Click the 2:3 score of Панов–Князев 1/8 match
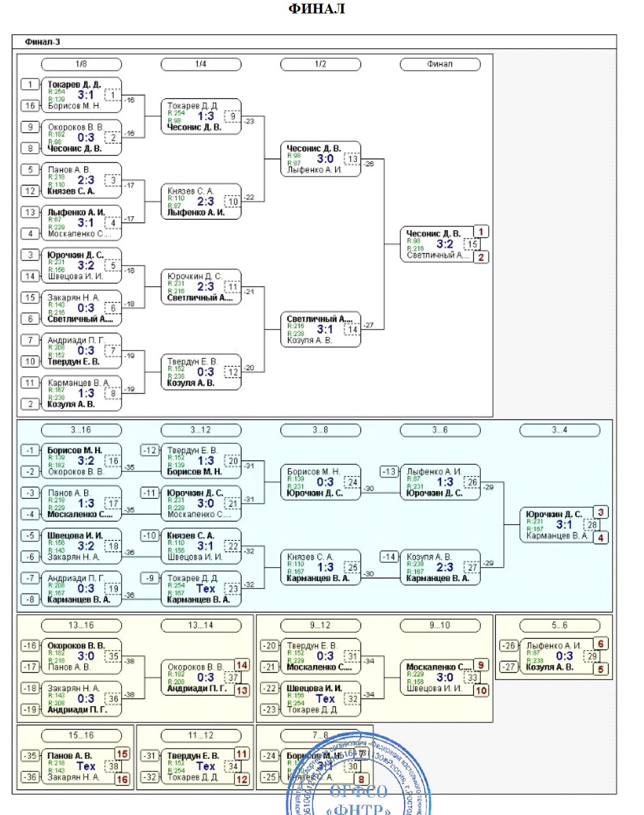 tap(86, 180)
